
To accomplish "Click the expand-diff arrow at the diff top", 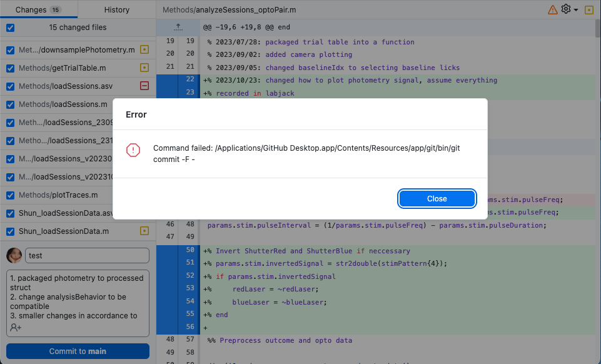I will tap(178, 27).
